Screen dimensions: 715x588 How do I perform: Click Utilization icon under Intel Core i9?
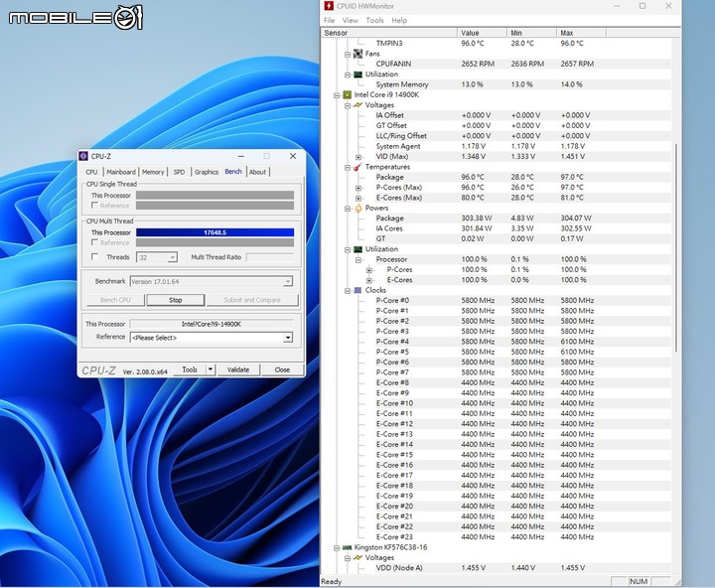357,249
